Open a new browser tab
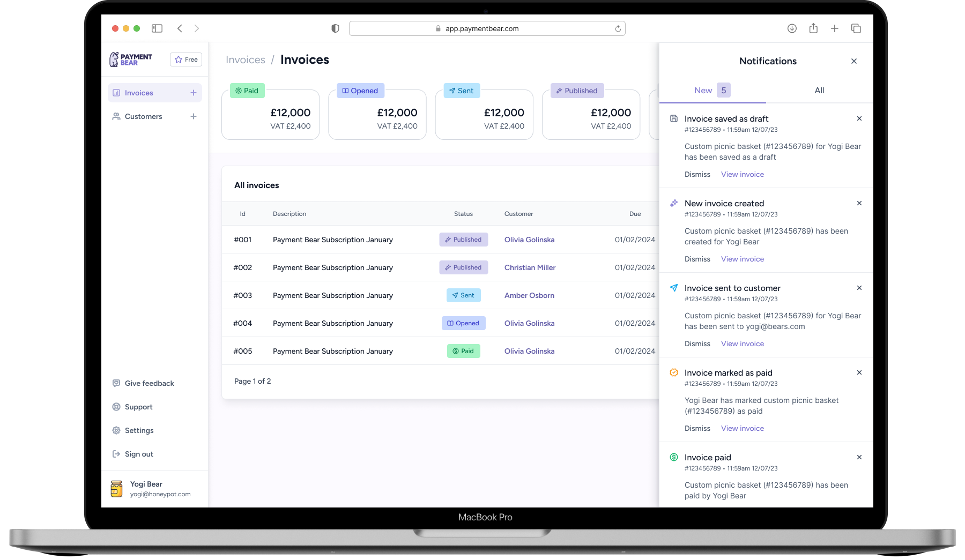This screenshot has height=560, width=965. (835, 28)
